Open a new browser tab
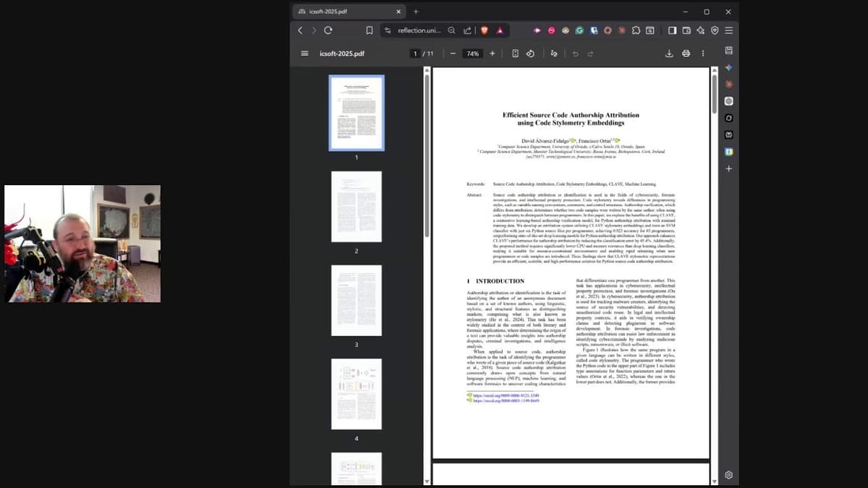 [416, 12]
